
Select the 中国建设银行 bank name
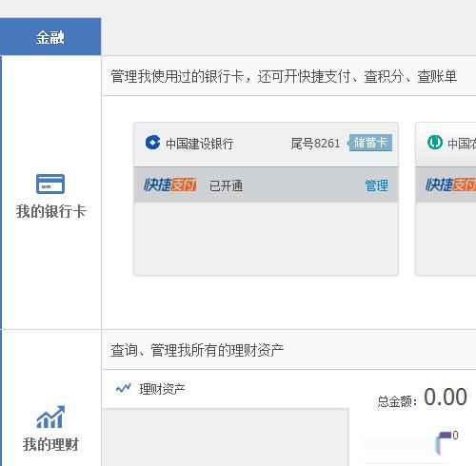[200, 144]
